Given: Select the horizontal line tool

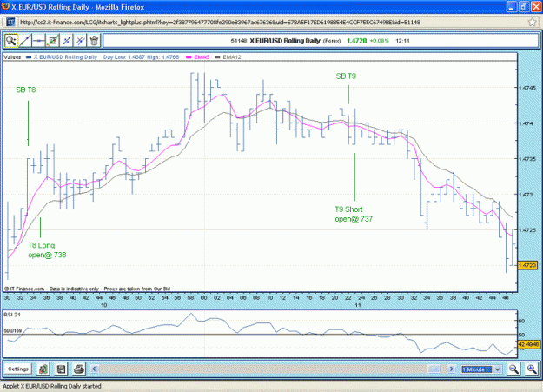Looking at the screenshot, I should [x=39, y=41].
